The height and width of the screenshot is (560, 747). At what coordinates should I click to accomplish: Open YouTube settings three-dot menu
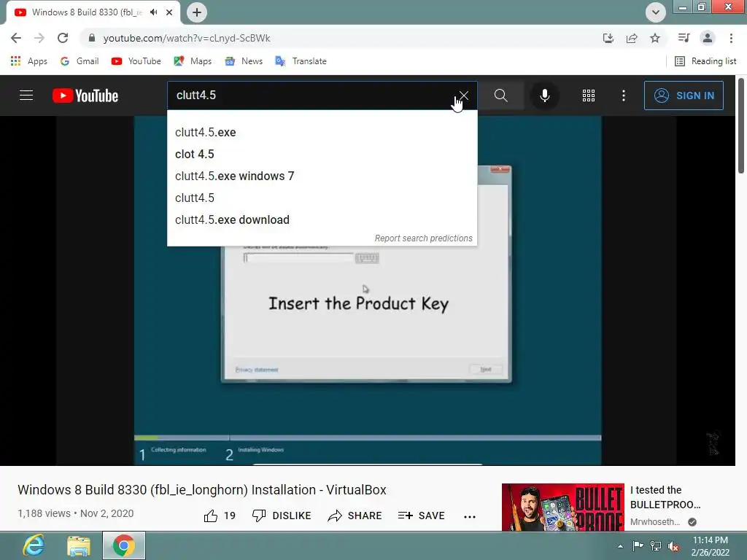pos(623,96)
